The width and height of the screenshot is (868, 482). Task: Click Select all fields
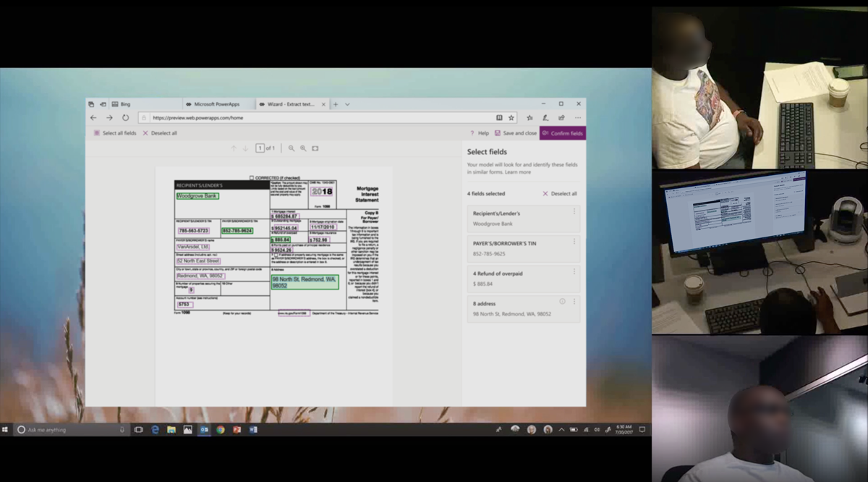tap(115, 133)
